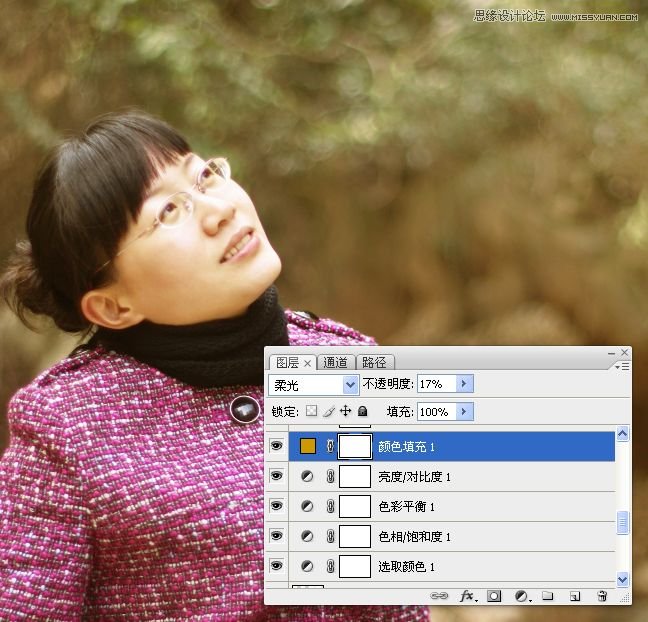Minimize the layers panel
Screen dimensions: 648x622
click(611, 353)
